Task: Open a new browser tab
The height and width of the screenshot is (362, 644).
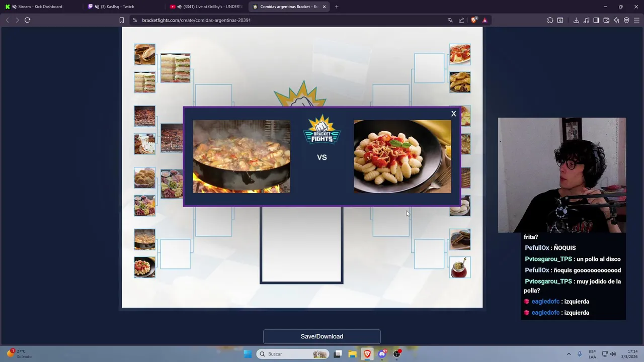Action: (x=337, y=7)
